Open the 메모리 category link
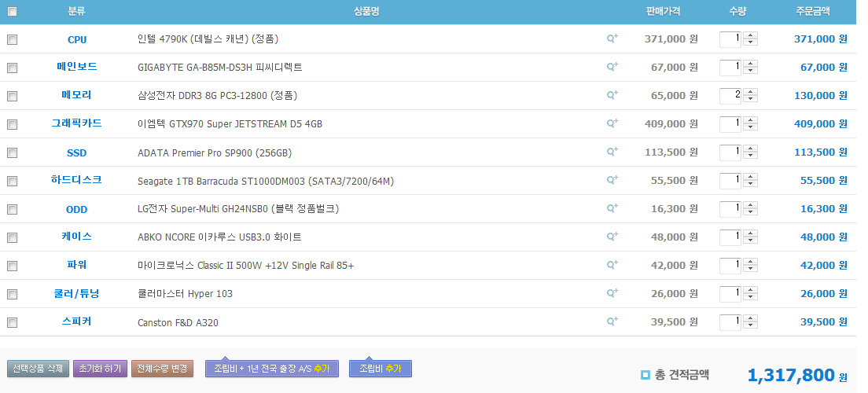 tap(77, 94)
